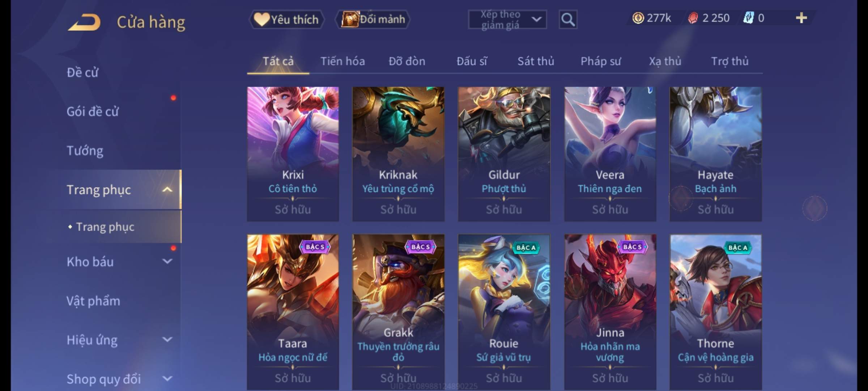Expand the Shop quy đổi section

pos(167,379)
